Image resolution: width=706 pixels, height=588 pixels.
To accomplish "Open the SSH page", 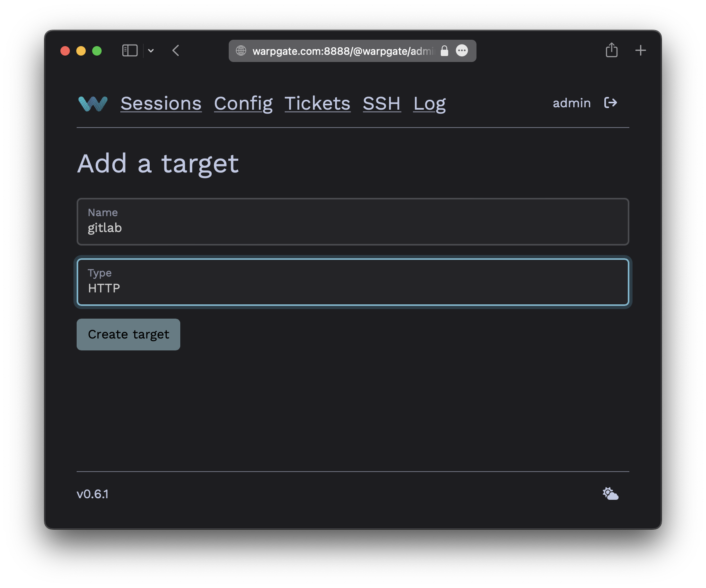I will pos(382,104).
